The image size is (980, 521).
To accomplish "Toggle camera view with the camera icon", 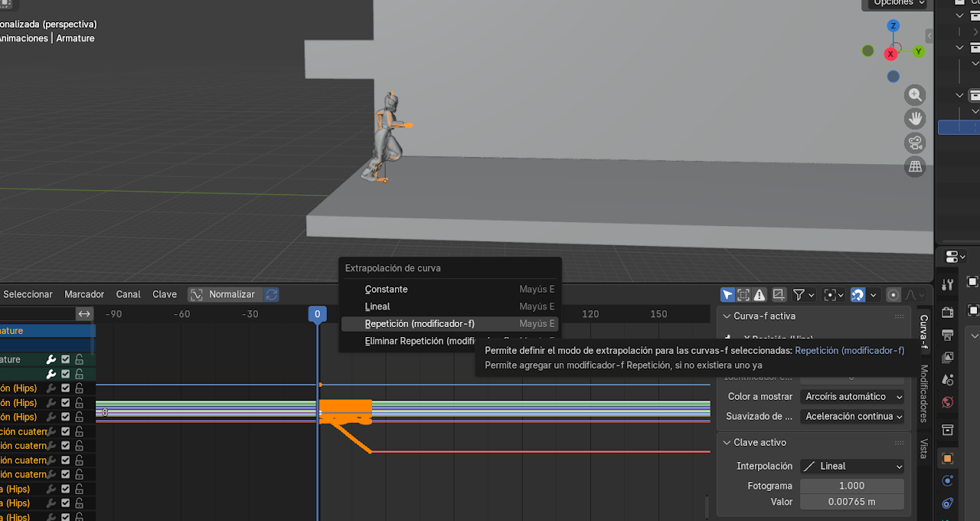I will [915, 143].
